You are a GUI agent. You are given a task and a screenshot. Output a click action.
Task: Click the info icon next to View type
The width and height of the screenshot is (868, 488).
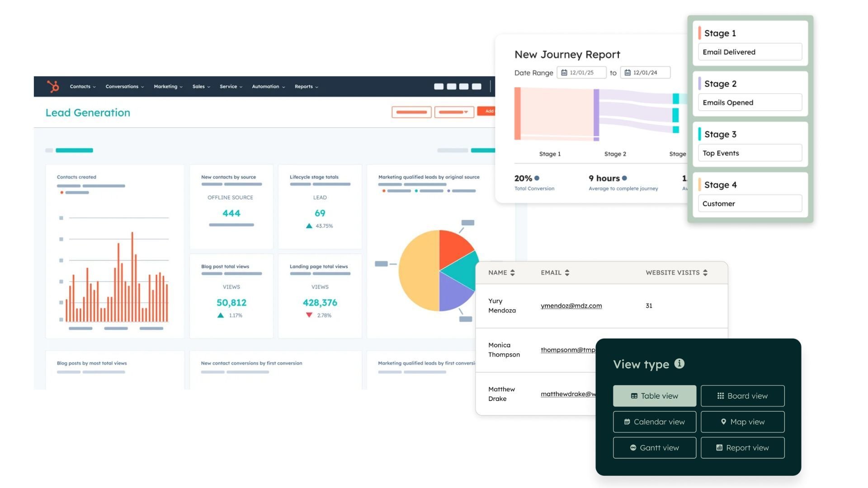coord(679,364)
